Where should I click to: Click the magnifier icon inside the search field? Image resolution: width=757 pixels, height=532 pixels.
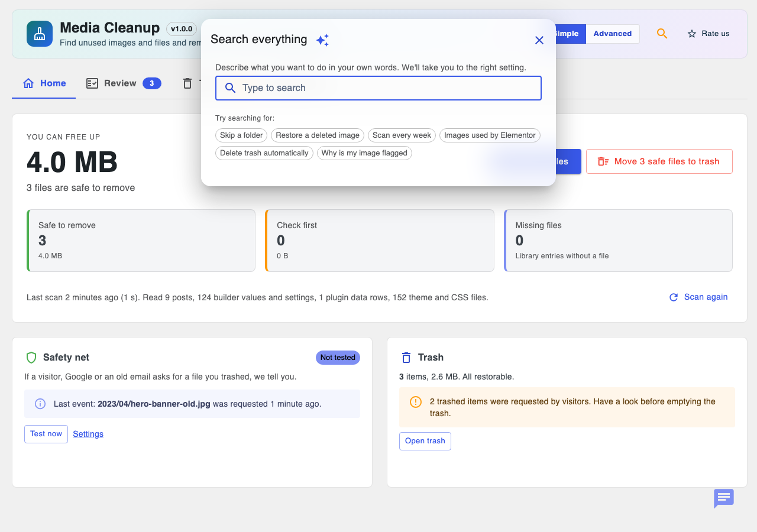pyautogui.click(x=231, y=88)
